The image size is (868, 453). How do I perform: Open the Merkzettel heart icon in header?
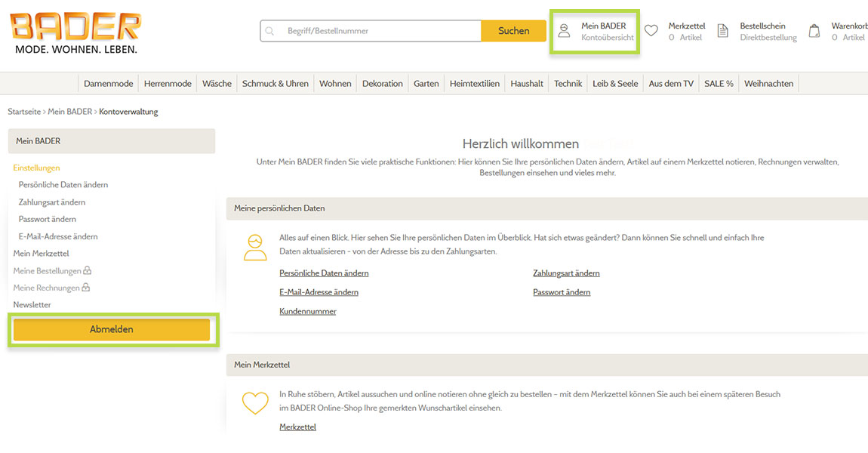(x=651, y=31)
